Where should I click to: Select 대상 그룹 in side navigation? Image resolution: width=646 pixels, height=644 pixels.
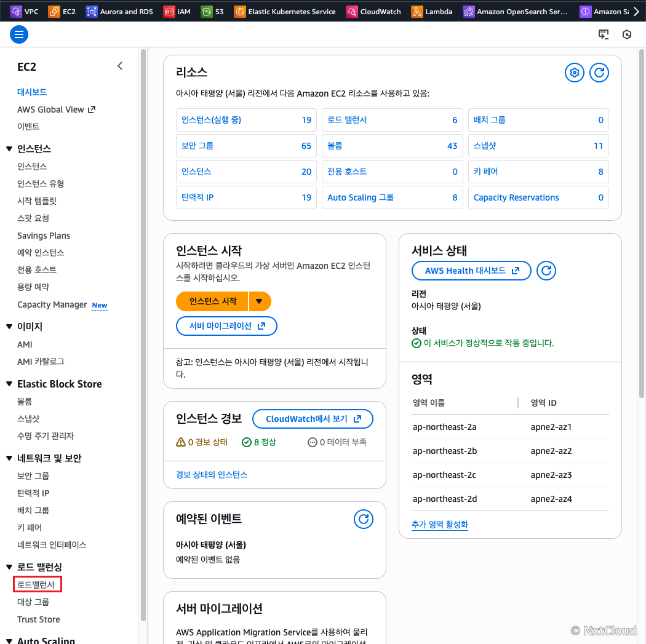click(33, 602)
